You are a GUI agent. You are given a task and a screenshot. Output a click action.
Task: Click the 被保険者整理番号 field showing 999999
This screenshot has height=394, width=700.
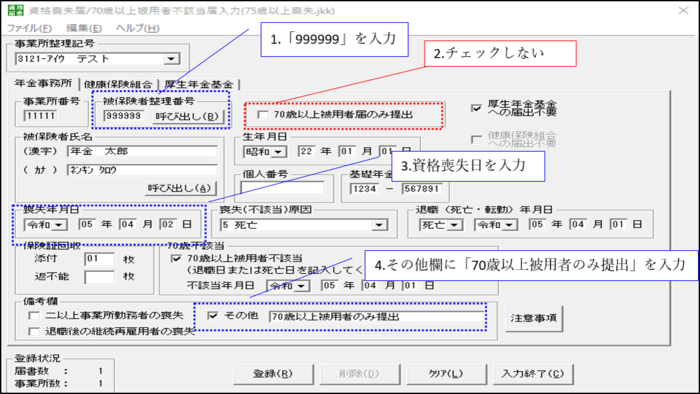pos(124,116)
